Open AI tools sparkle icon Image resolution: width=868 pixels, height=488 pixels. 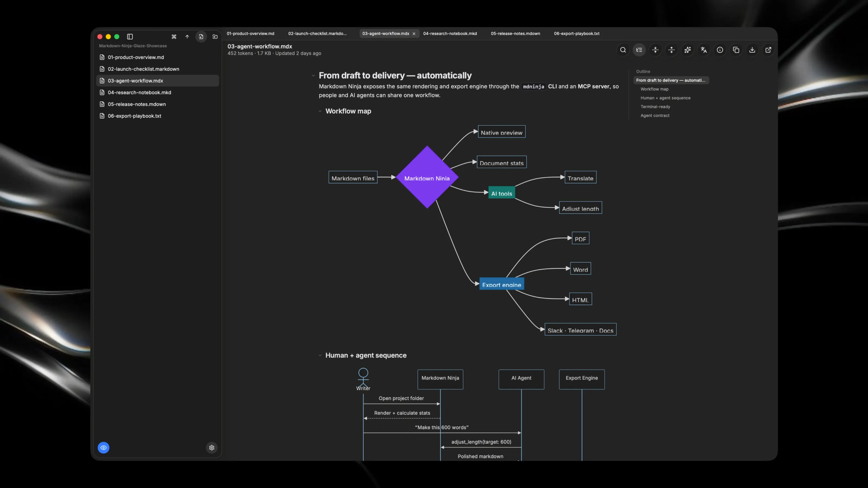point(688,50)
